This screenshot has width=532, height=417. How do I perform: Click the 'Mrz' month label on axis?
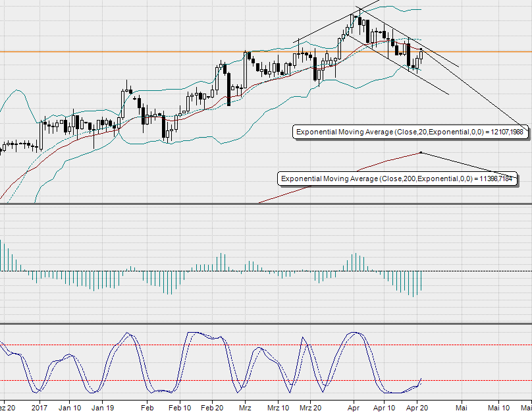coord(245,408)
